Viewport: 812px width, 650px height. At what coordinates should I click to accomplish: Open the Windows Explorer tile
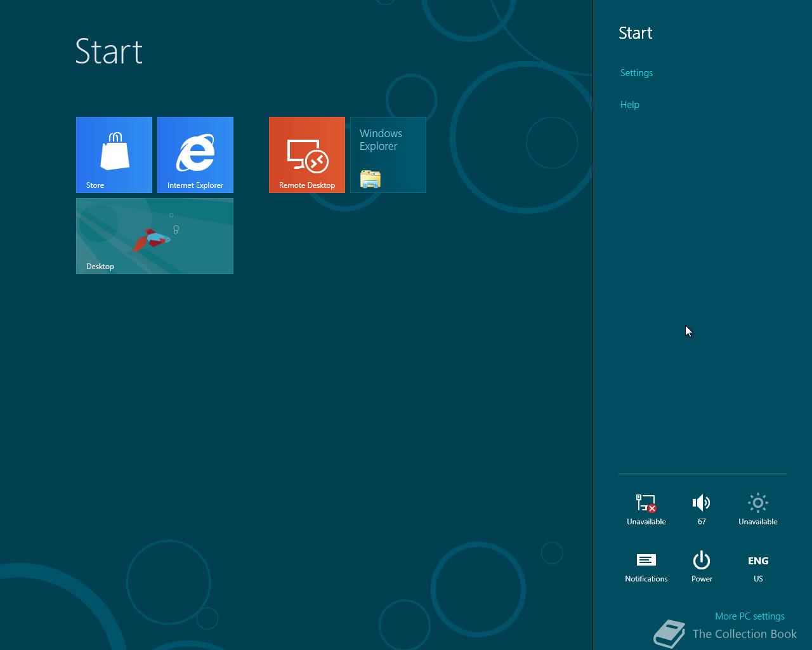coord(388,155)
